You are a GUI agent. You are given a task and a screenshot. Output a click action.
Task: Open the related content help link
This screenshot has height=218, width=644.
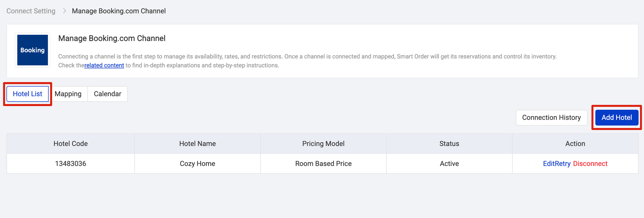(x=104, y=65)
